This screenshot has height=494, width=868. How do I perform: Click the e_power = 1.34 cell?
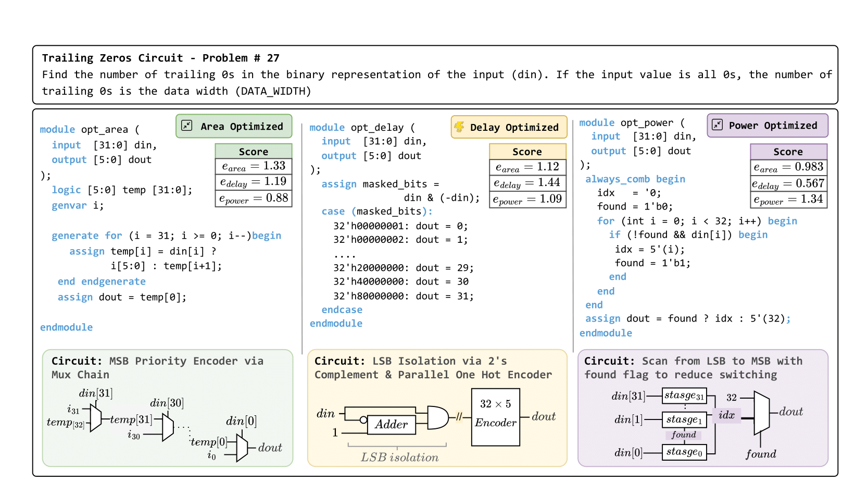click(x=788, y=200)
